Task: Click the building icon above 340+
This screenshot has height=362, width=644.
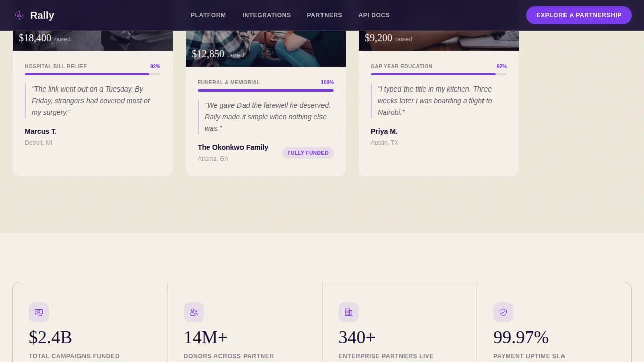Action: [349, 312]
